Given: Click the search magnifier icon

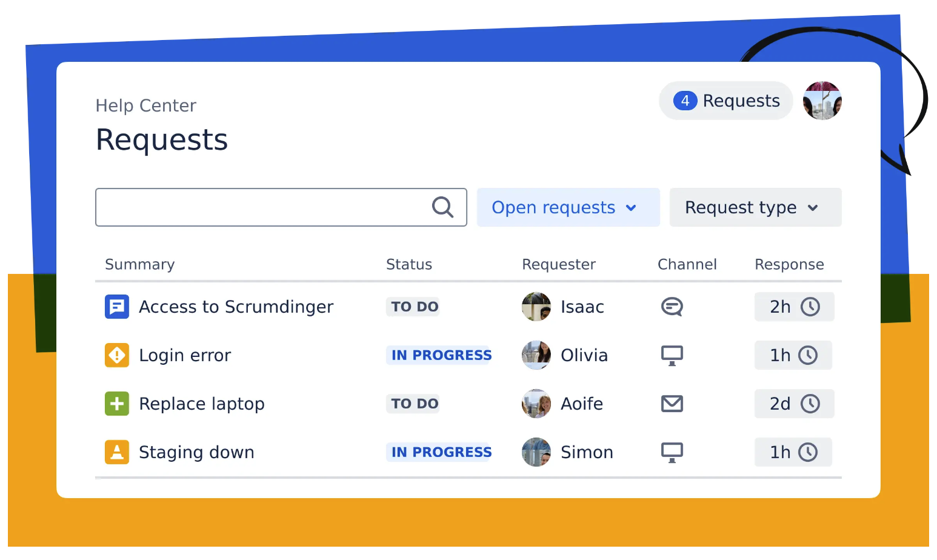Looking at the screenshot, I should point(442,207).
